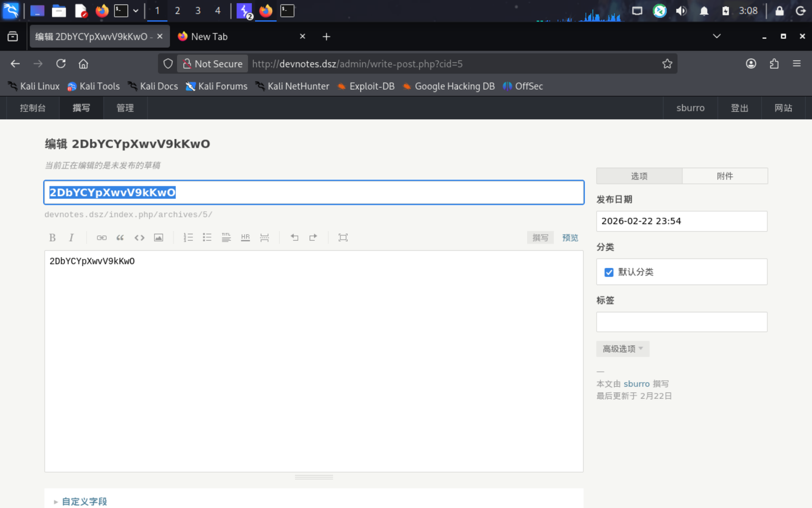Toggle fullscreen editor mode

click(x=343, y=238)
